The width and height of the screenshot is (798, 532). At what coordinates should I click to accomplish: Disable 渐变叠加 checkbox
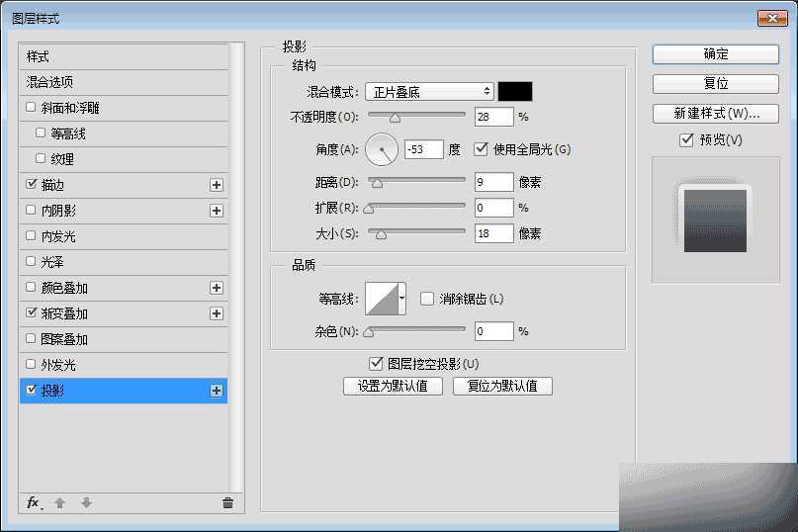[x=31, y=312]
